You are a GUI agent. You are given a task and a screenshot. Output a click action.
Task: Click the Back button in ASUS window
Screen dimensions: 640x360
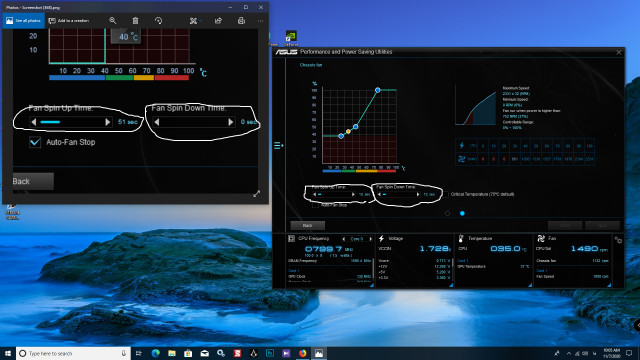point(308,225)
